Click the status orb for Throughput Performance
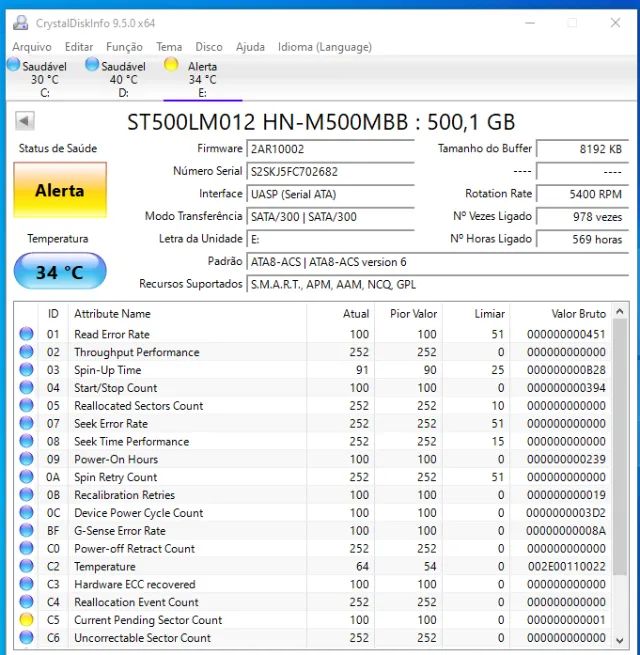 coord(26,352)
